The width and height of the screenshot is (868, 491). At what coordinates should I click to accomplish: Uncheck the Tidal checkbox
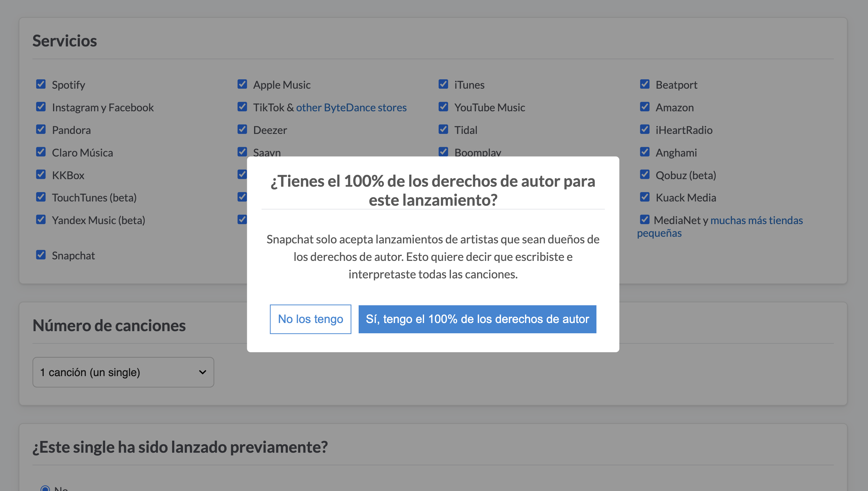click(x=443, y=129)
